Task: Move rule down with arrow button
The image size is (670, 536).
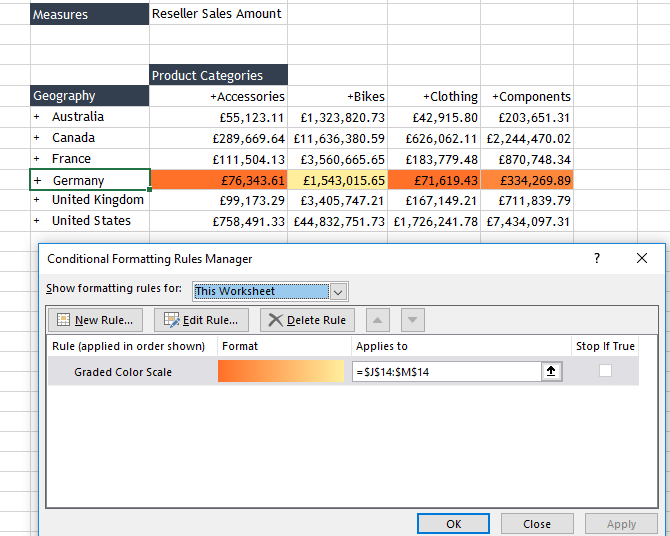Action: click(x=413, y=320)
